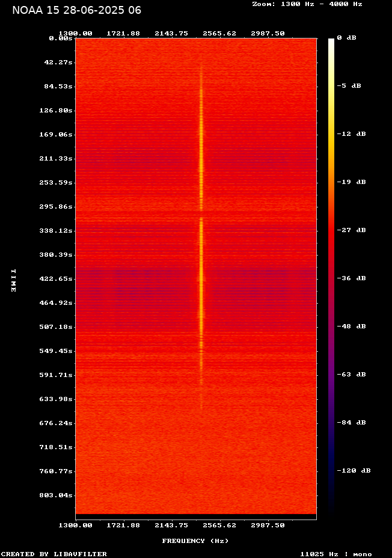Click the title text 'NOAA 15 28-06-2025 06'
Viewport: 392px width, 558px height.
click(76, 10)
